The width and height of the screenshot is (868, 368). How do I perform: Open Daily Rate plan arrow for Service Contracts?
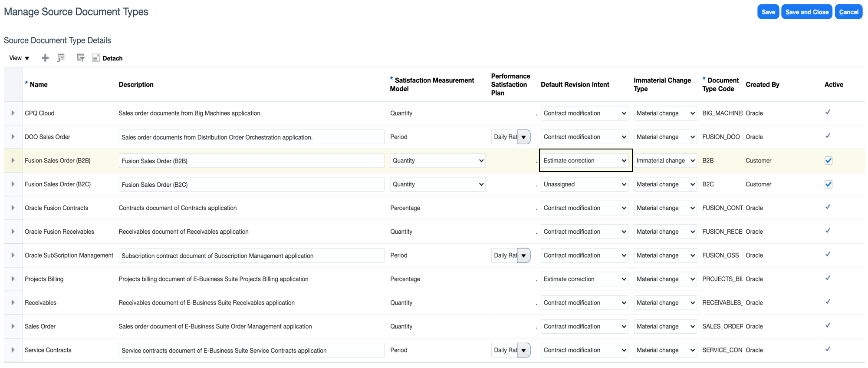pyautogui.click(x=524, y=350)
